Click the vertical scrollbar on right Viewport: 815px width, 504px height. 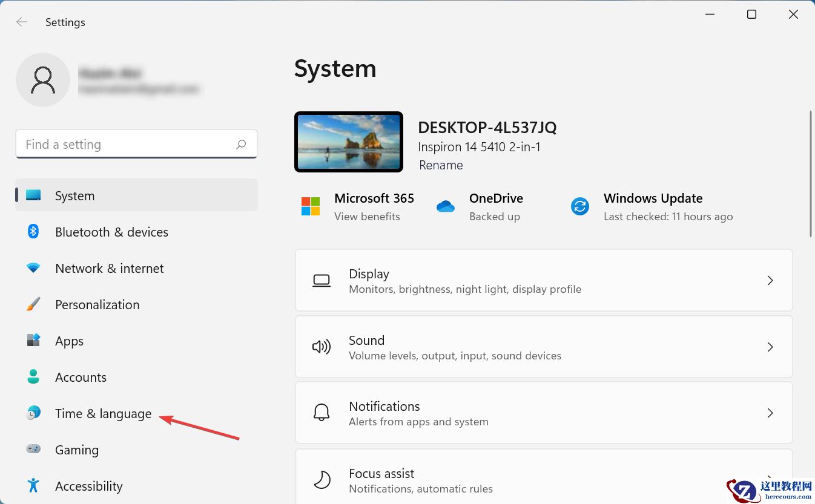click(x=811, y=174)
